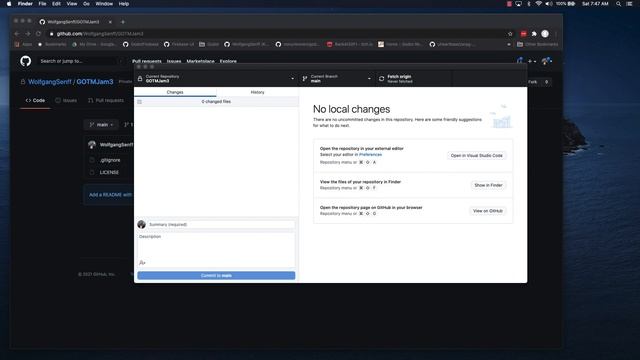
Task: Click the user avatar beside Summary field
Action: 142,224
